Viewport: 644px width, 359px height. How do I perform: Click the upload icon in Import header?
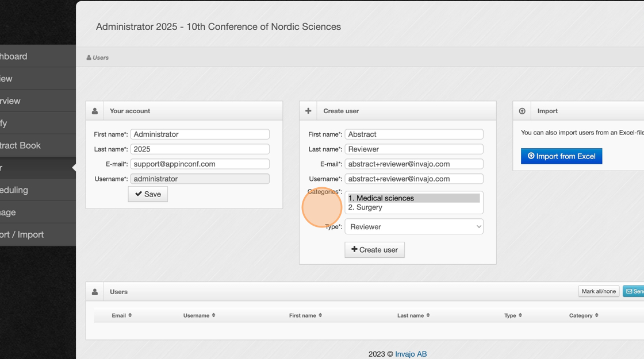click(522, 111)
